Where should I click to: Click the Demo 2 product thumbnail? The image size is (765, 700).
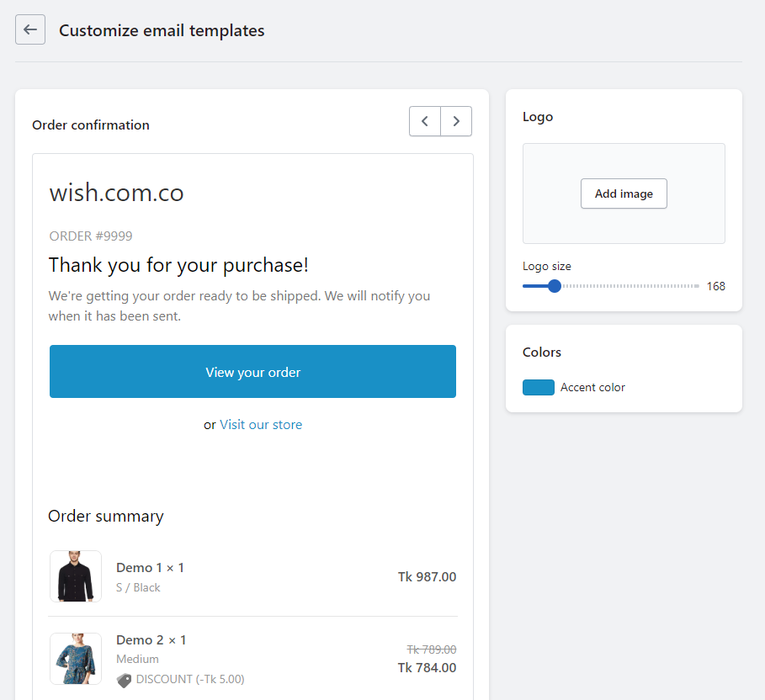(76, 659)
